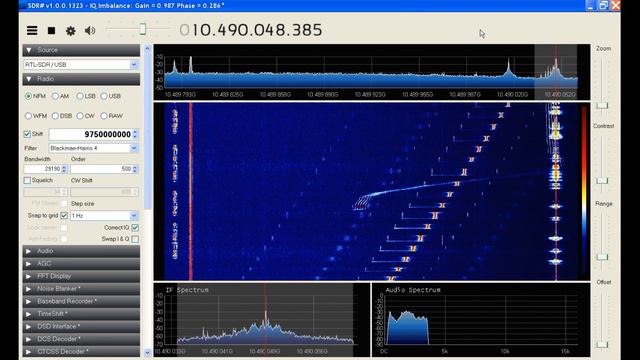
Task: Click the Offset slider handle
Action: [x=602, y=344]
